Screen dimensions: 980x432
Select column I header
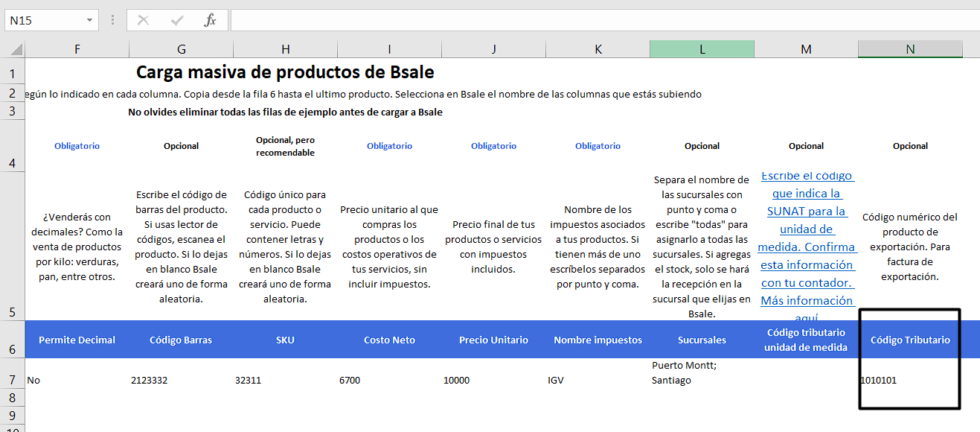pyautogui.click(x=389, y=49)
